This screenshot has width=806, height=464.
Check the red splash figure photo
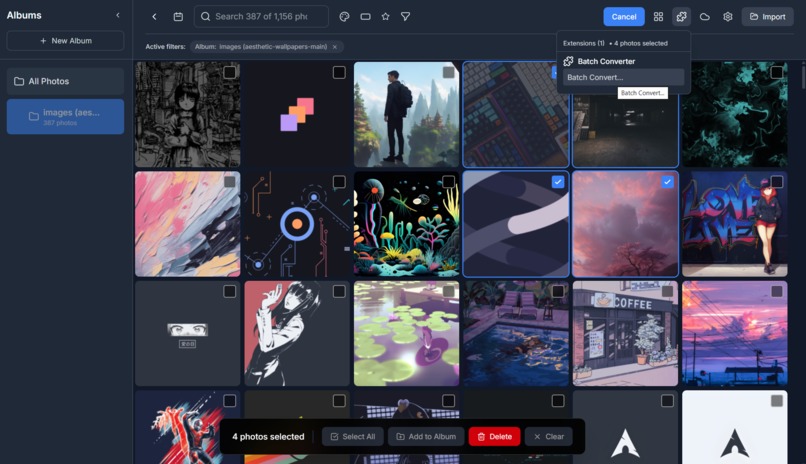coord(229,401)
